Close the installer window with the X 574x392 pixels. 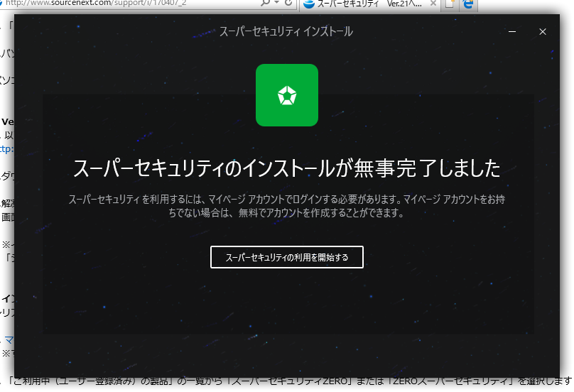tap(543, 32)
